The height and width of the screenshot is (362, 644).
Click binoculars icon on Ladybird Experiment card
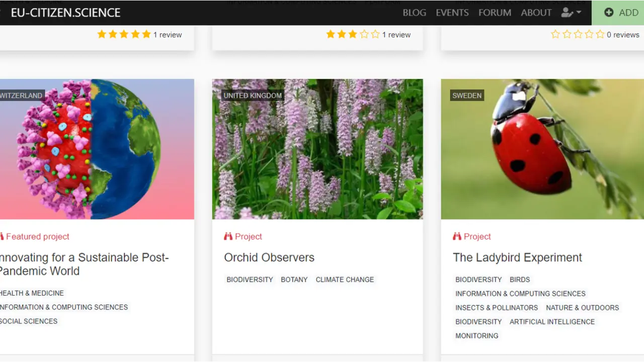point(457,236)
